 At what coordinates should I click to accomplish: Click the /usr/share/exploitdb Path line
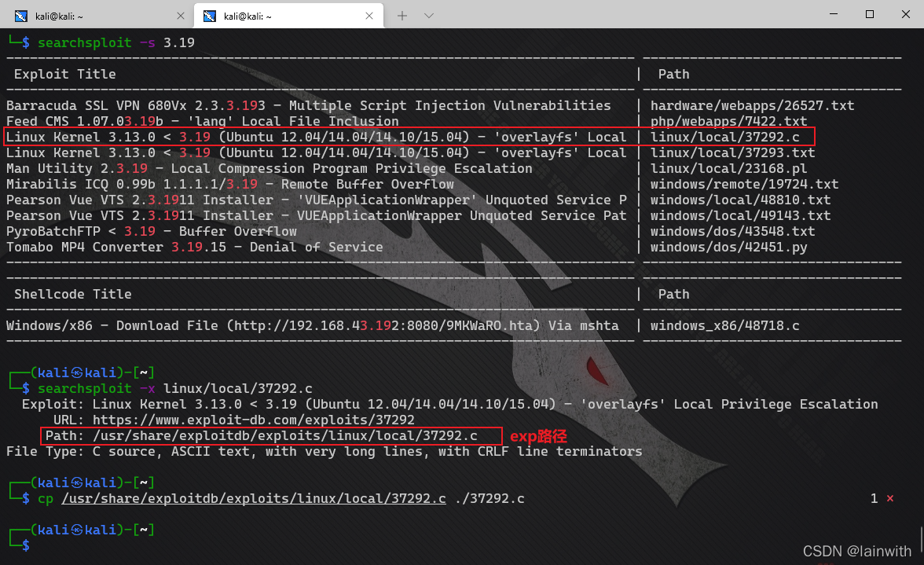262,436
